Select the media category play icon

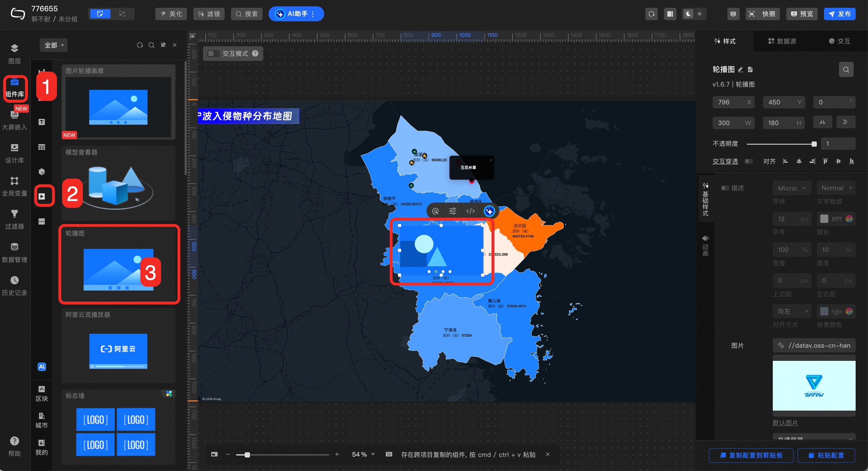[42, 196]
